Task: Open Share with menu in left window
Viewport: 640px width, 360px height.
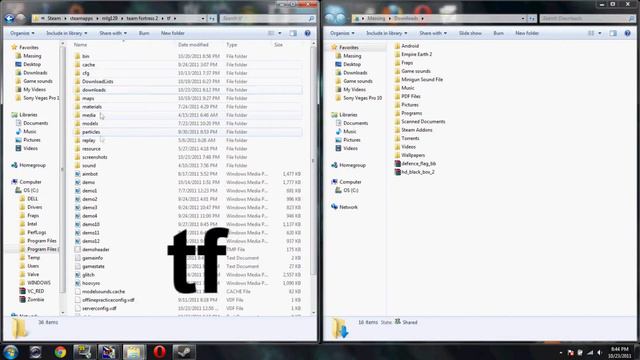Action: [x=113, y=33]
